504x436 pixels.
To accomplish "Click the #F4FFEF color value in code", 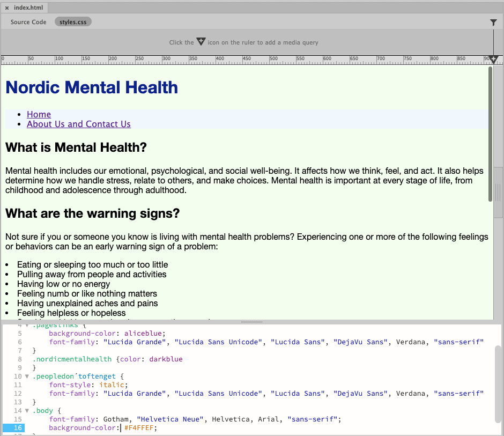I will pos(140,428).
